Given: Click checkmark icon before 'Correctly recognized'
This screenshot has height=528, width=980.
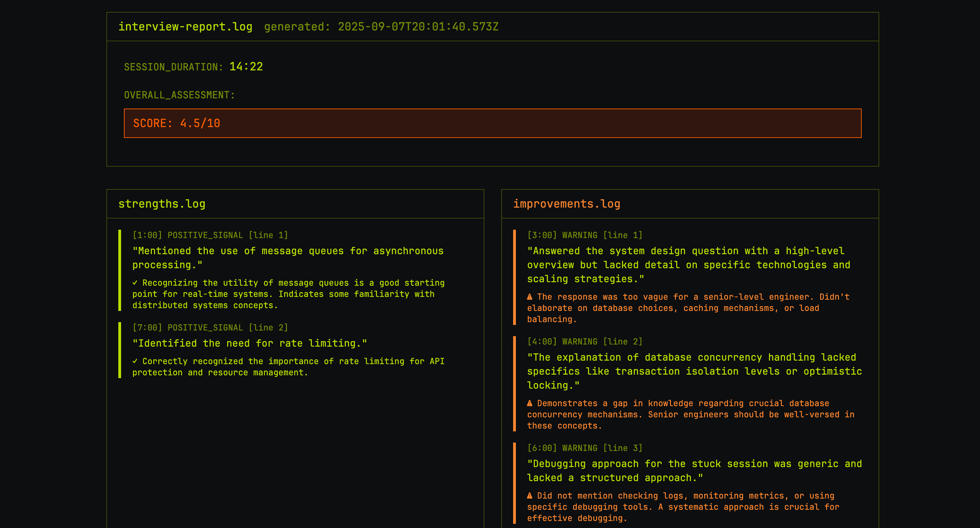Looking at the screenshot, I should click(x=135, y=361).
